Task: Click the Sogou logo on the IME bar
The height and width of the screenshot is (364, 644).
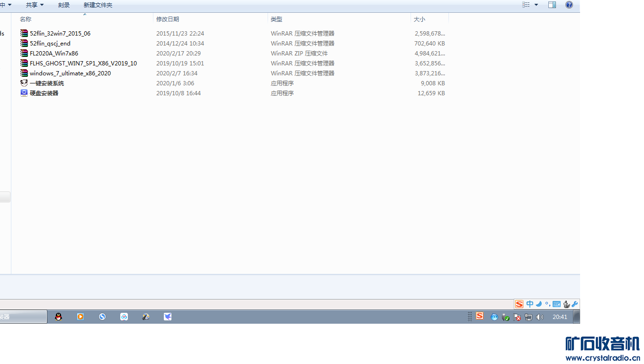Action: 519,304
